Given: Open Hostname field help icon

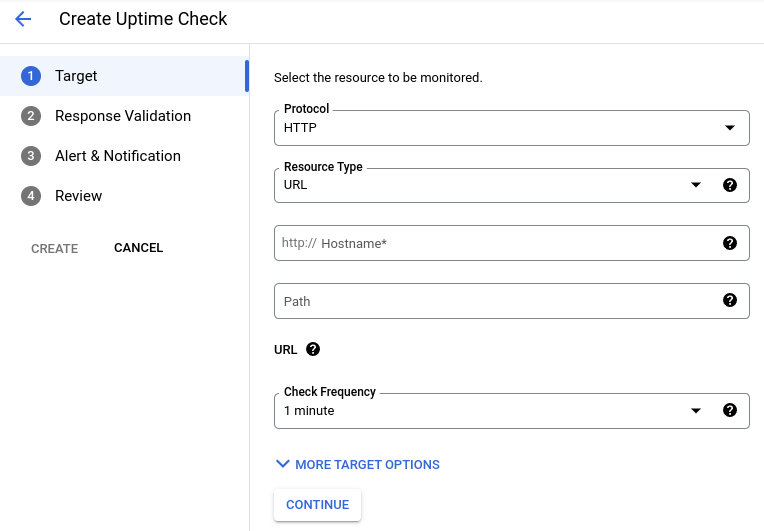Looking at the screenshot, I should click(730, 243).
